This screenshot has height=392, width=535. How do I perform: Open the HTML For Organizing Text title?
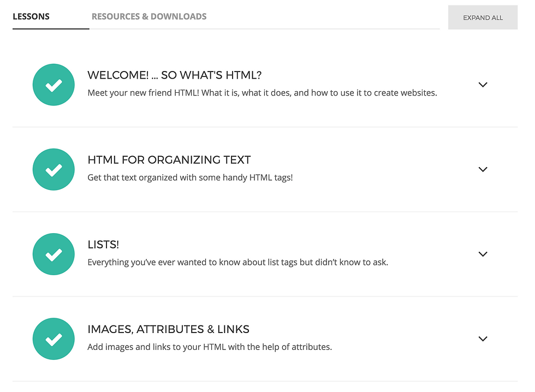(169, 159)
